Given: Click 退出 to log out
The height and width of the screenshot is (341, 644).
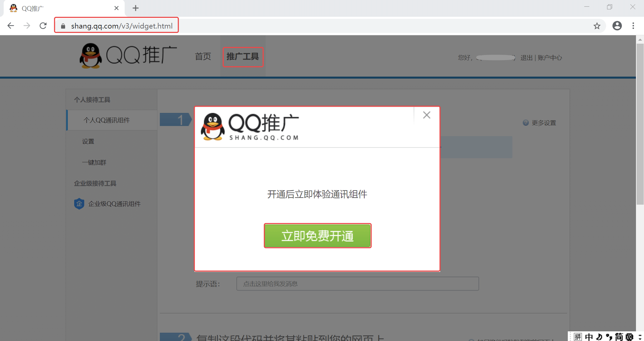Looking at the screenshot, I should 526,58.
